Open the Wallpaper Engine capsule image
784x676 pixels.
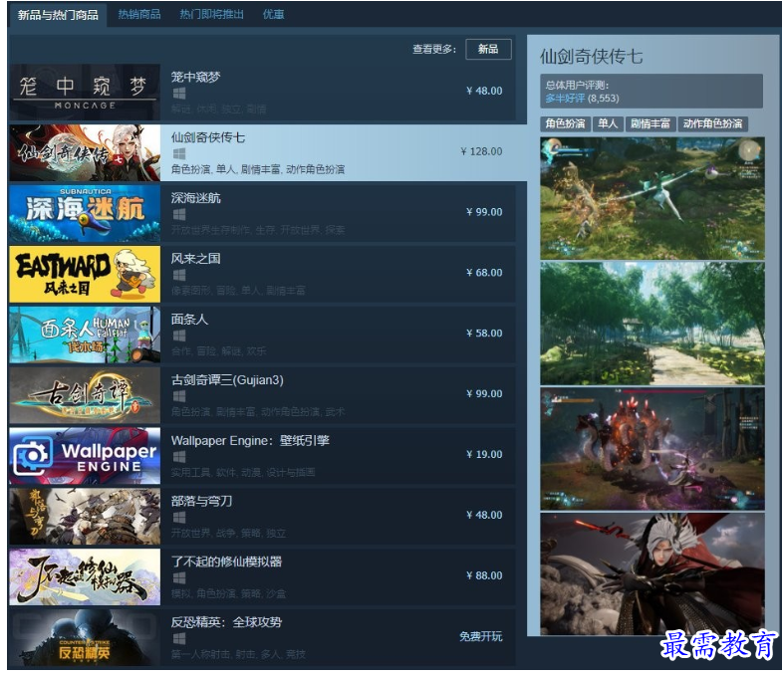(x=85, y=456)
